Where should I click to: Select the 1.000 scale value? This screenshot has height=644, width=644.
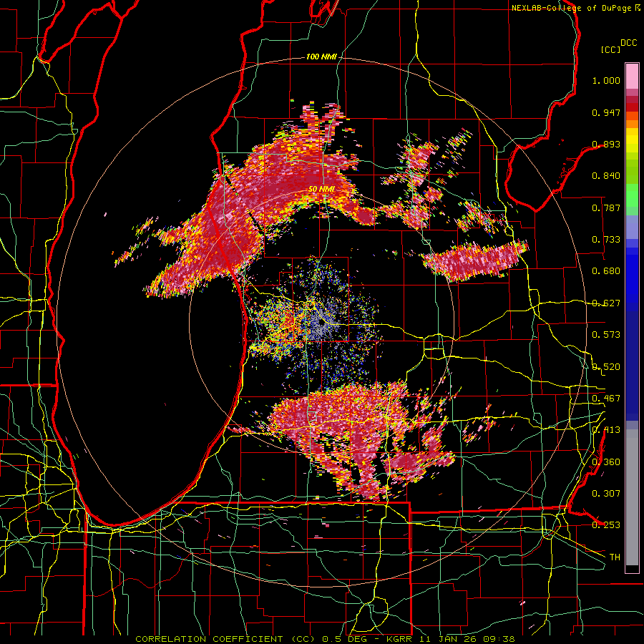pyautogui.click(x=606, y=80)
